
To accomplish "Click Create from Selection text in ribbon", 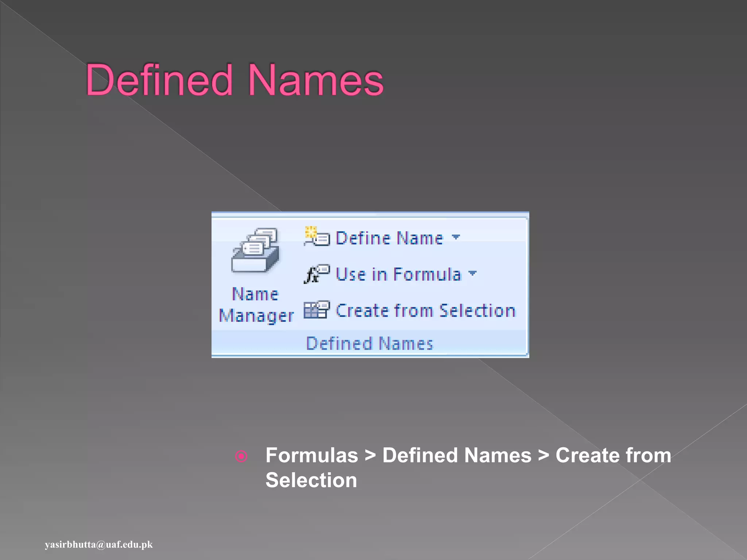I will tap(426, 311).
